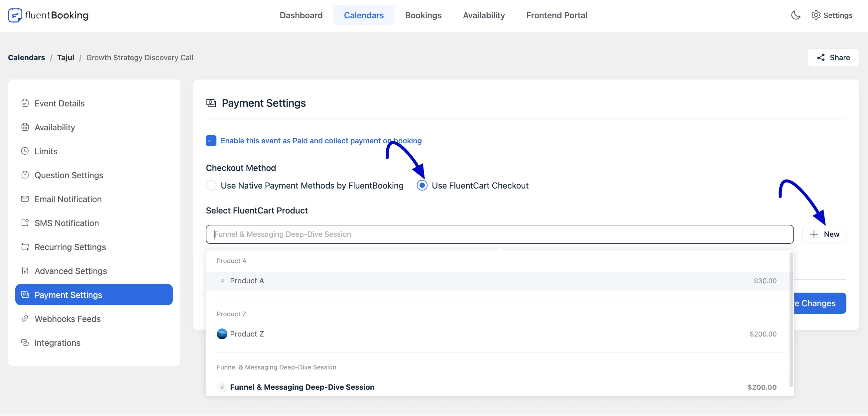The width and height of the screenshot is (868, 416).
Task: Open Payment Settings in the sidebar
Action: click(94, 295)
